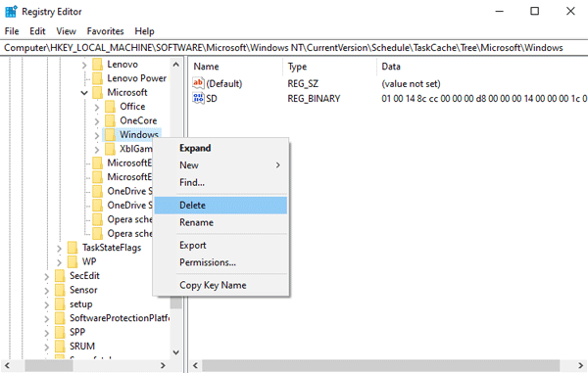Click the TaskStateFlags folder icon

click(x=73, y=248)
